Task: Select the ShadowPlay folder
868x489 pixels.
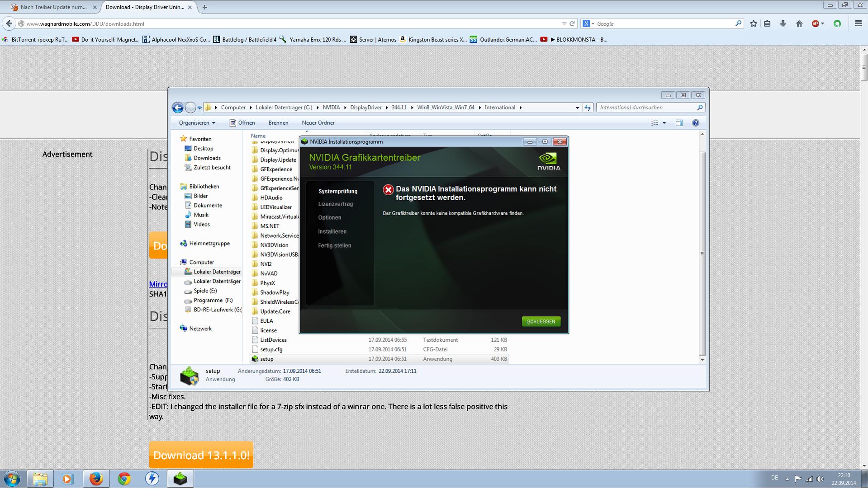Action: click(x=274, y=293)
